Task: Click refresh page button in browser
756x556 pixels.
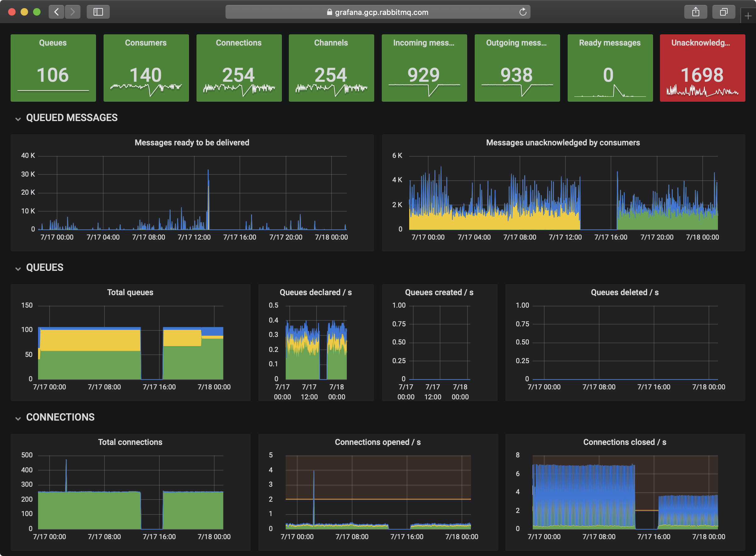Action: 525,11
